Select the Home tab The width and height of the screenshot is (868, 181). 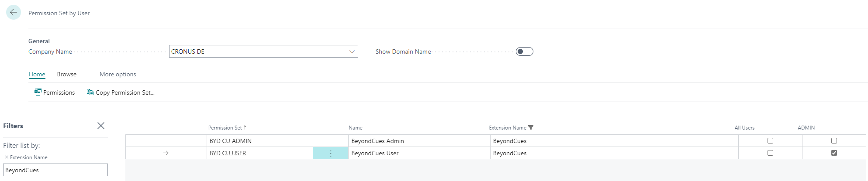[x=37, y=74]
